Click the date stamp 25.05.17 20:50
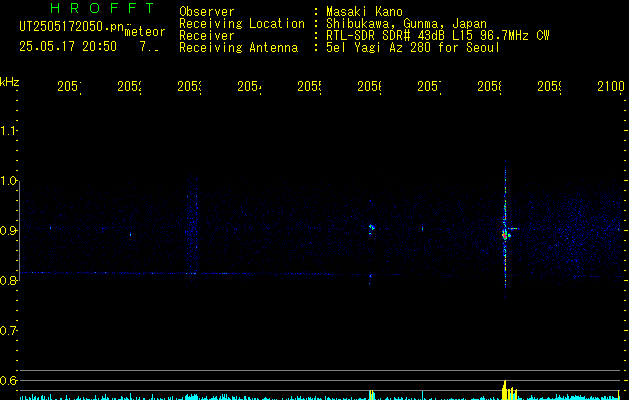The width and height of the screenshot is (629, 400). pos(68,46)
